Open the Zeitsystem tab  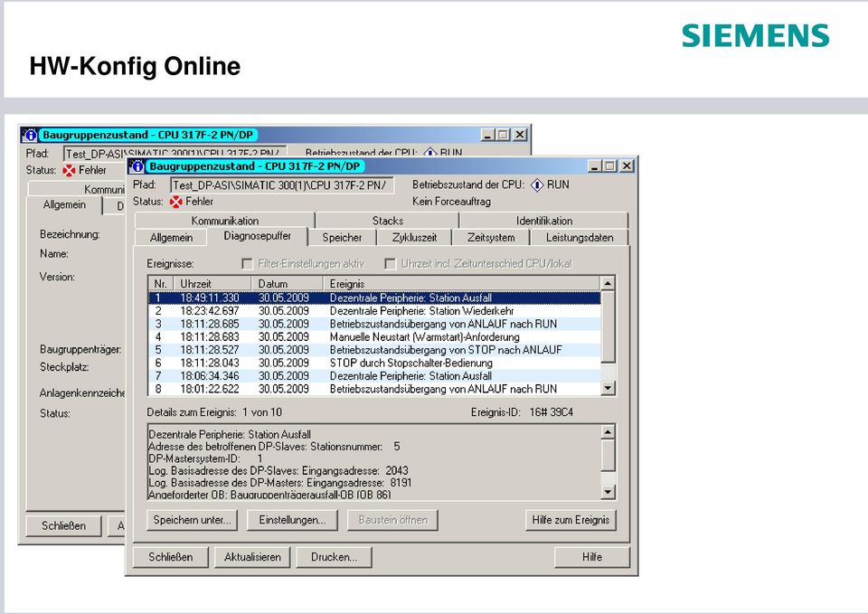click(491, 238)
